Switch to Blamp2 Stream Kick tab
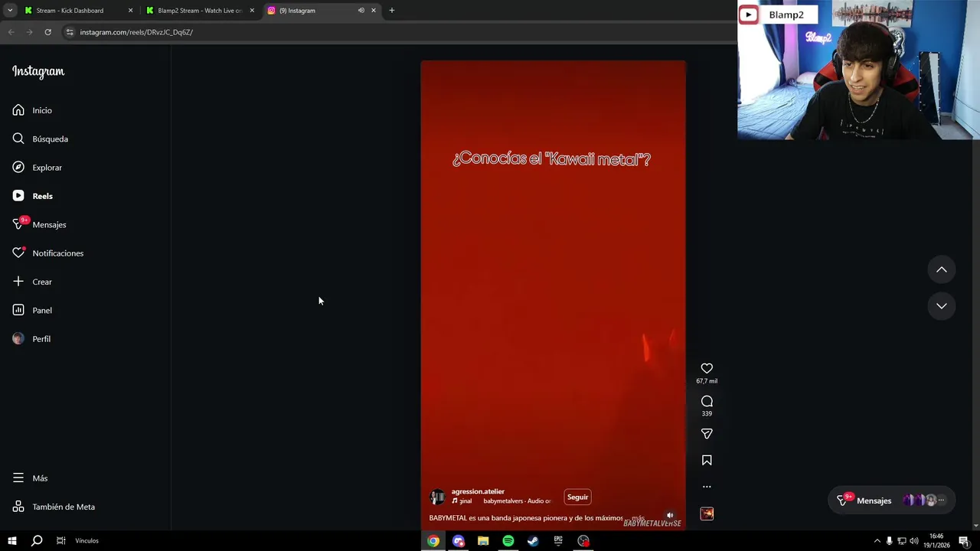The height and width of the screenshot is (551, 980). [200, 11]
